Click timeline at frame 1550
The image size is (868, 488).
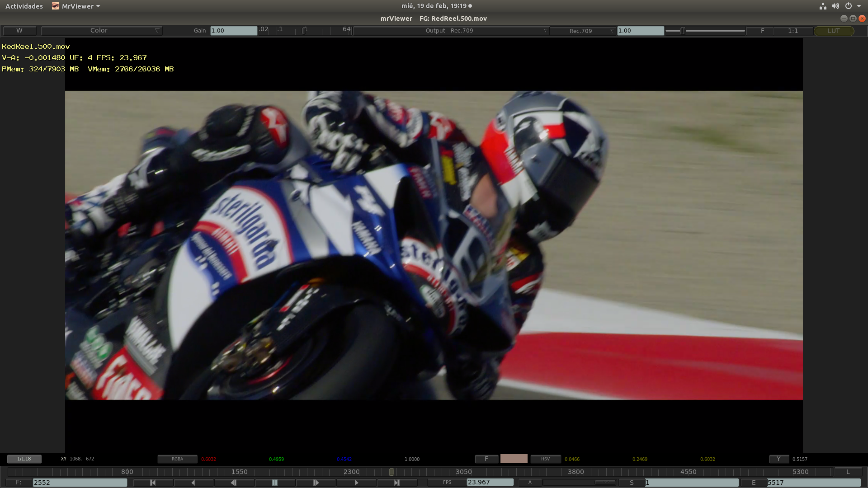click(x=239, y=472)
